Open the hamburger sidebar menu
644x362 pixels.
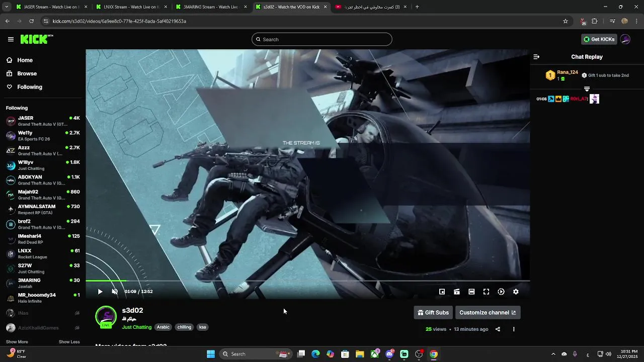point(11,39)
